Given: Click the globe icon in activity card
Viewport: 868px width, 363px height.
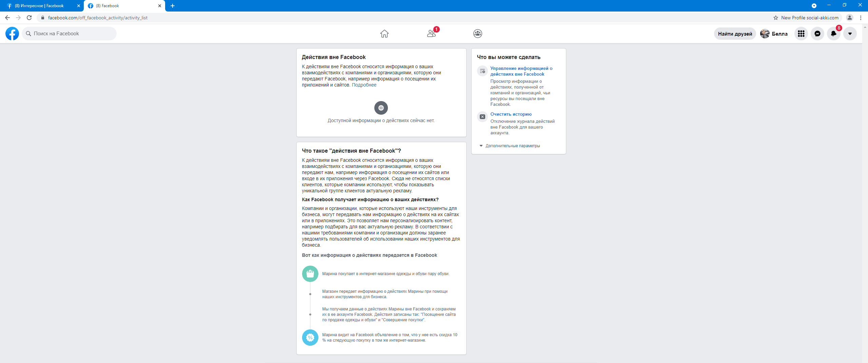Looking at the screenshot, I should click(381, 108).
